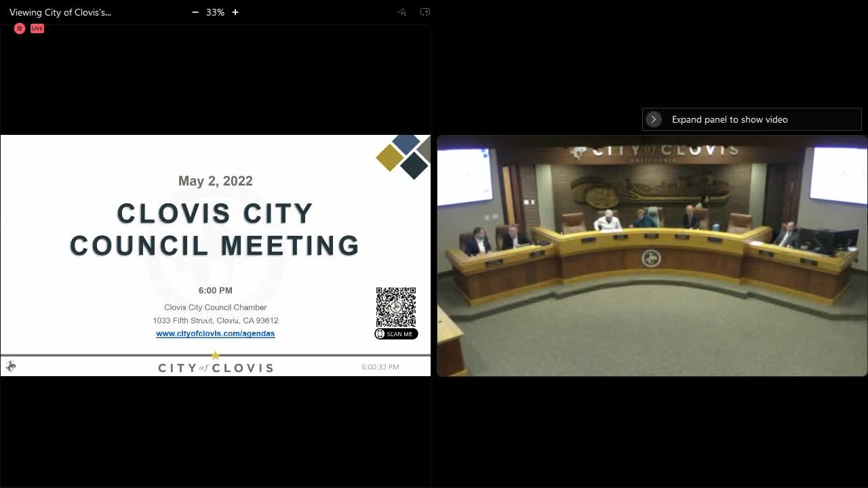Zoom in with the plus button

click(x=235, y=12)
